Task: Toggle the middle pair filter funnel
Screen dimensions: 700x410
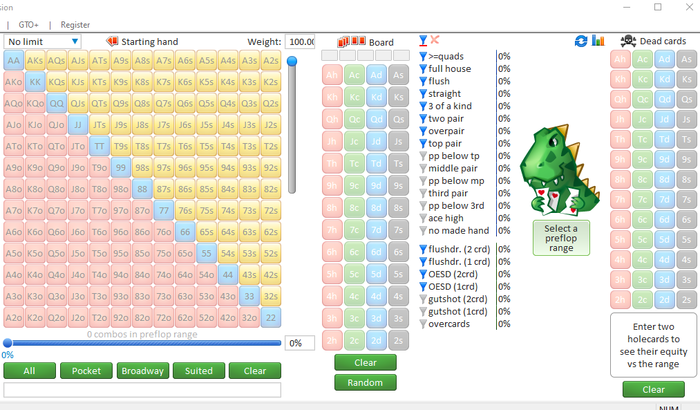Action: click(x=423, y=168)
